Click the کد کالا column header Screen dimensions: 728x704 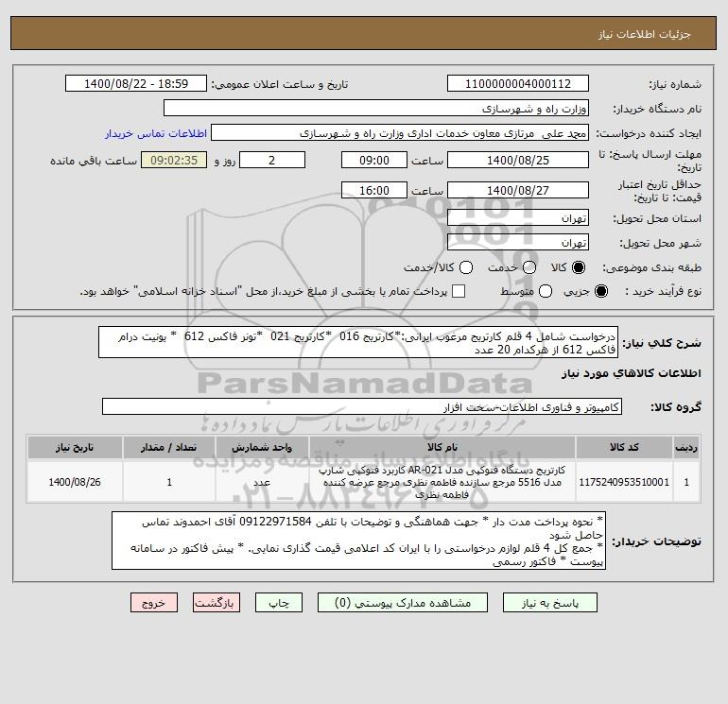tap(624, 447)
